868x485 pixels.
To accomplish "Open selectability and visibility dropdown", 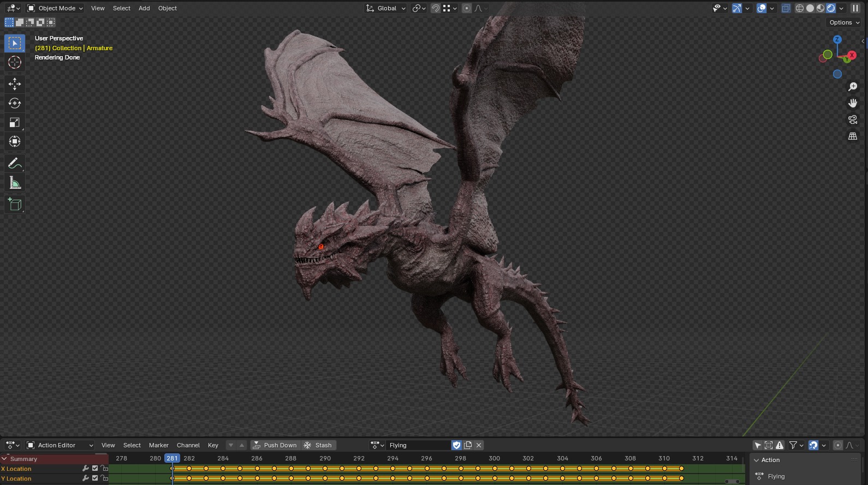I will click(x=720, y=8).
